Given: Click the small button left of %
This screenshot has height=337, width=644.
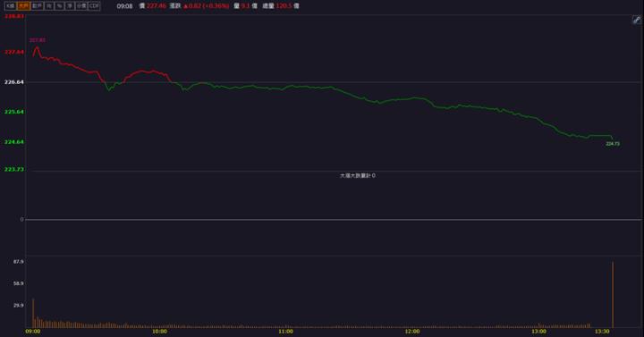Looking at the screenshot, I should pyautogui.click(x=49, y=5).
